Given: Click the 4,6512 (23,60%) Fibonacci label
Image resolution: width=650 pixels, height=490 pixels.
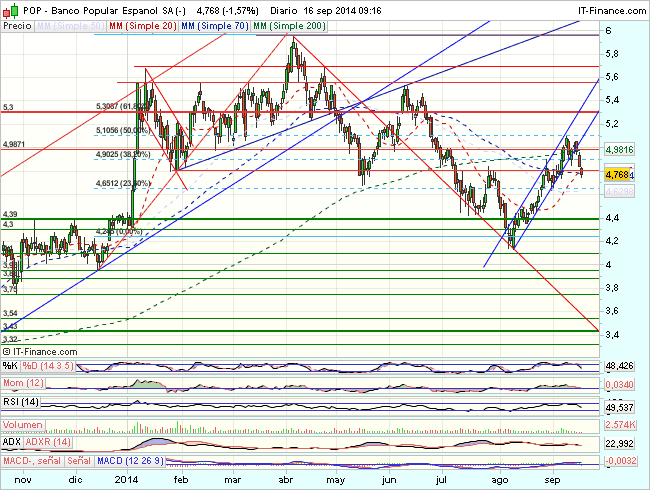Looking at the screenshot, I should [x=123, y=183].
